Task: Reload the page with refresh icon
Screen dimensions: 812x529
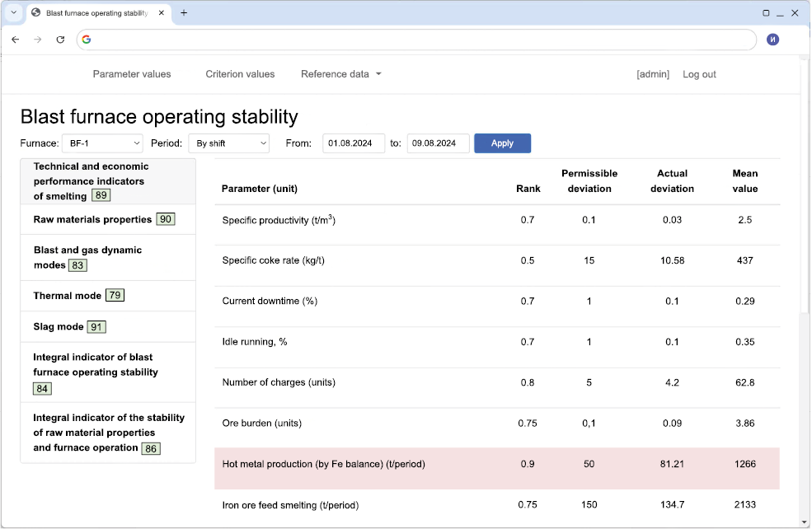Action: (x=60, y=40)
